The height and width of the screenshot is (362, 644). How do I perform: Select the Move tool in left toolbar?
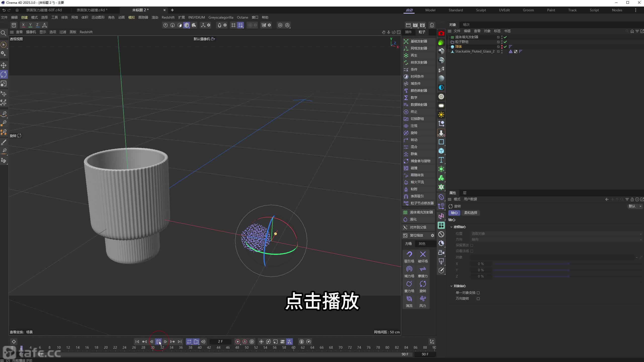coord(4,65)
